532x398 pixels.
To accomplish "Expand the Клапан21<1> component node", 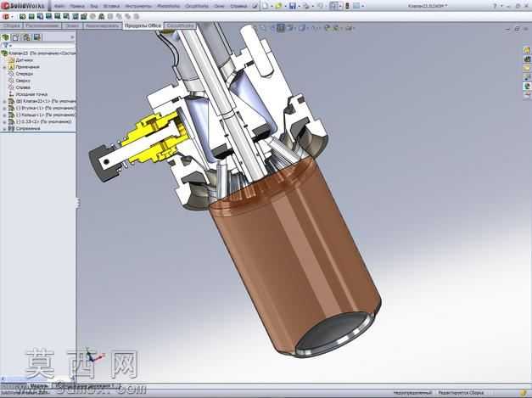I will click(x=4, y=101).
